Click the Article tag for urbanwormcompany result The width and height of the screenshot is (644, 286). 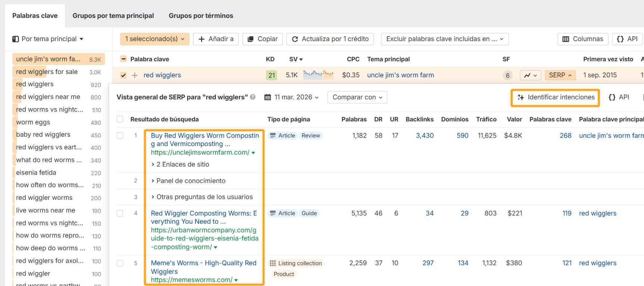(283, 213)
